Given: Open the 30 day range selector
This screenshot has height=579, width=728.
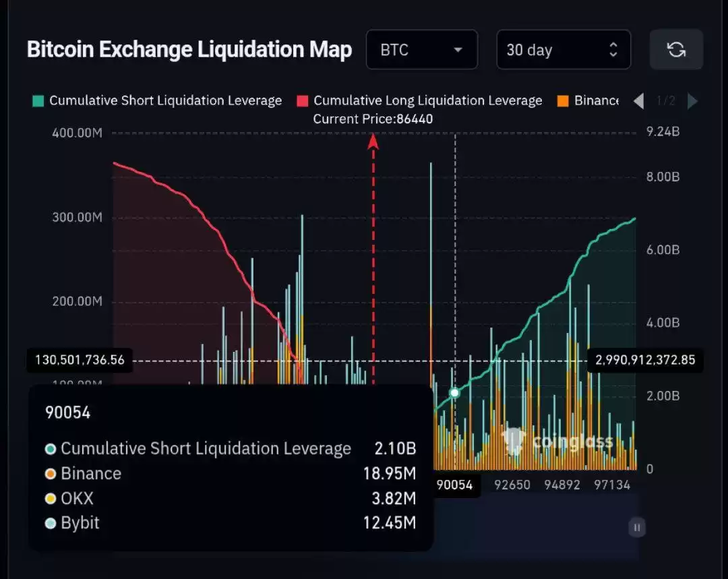Looking at the screenshot, I should pyautogui.click(x=563, y=50).
